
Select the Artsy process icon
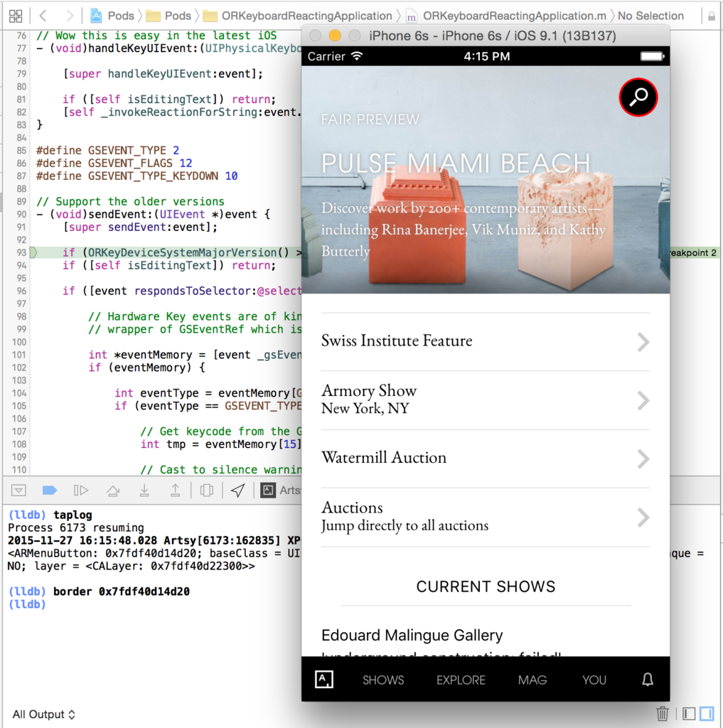pyautogui.click(x=268, y=491)
